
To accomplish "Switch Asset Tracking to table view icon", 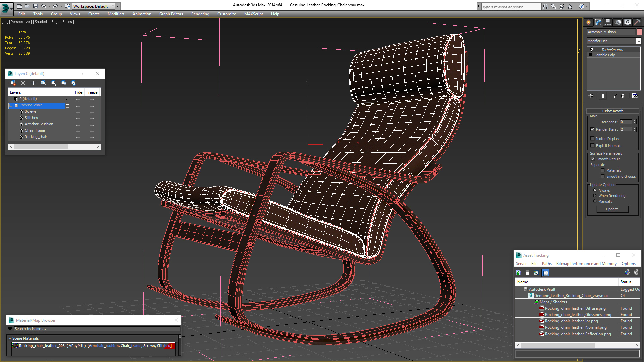I will [546, 273].
